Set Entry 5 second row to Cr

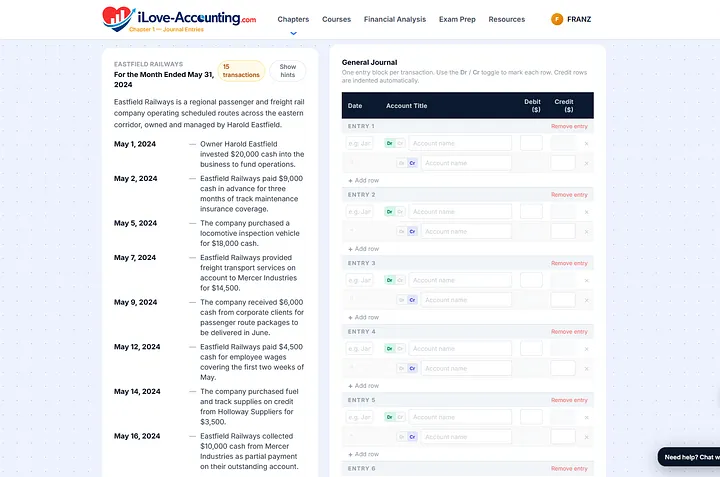pyautogui.click(x=412, y=437)
